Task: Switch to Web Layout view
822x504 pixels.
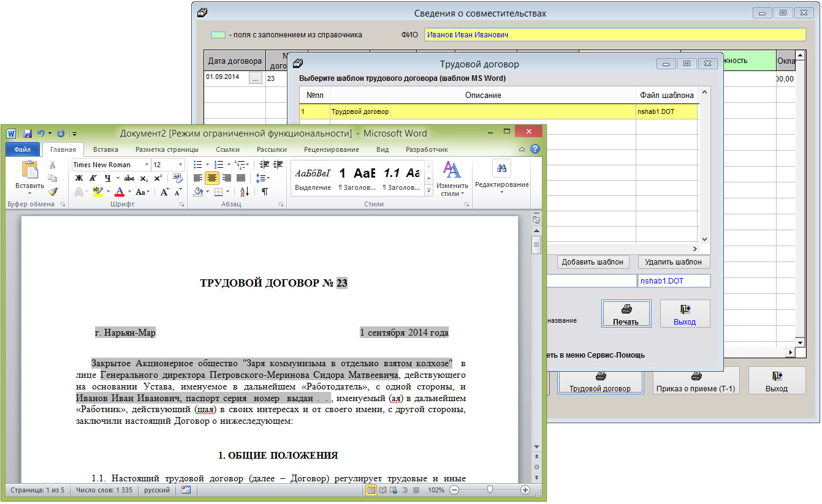Action: tap(394, 490)
